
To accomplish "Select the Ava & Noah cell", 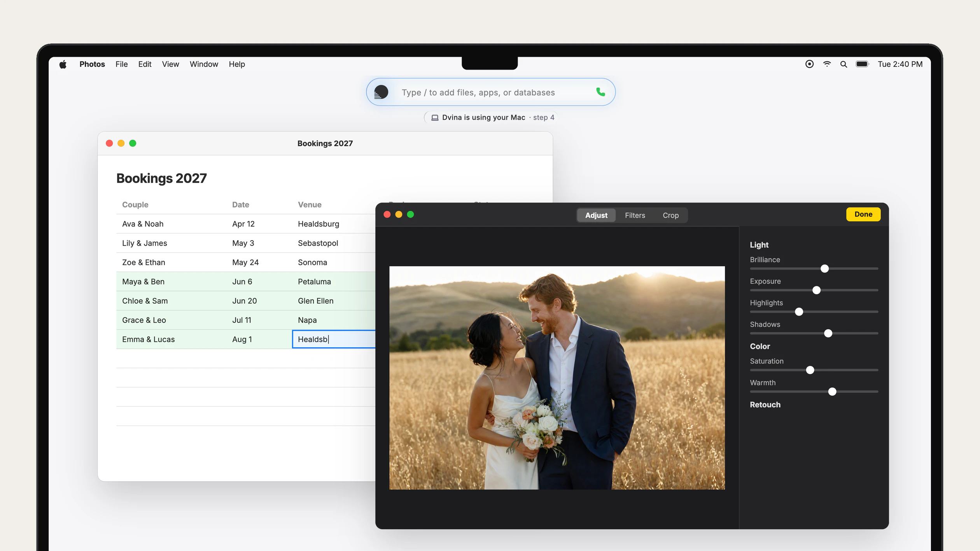I will [171, 224].
